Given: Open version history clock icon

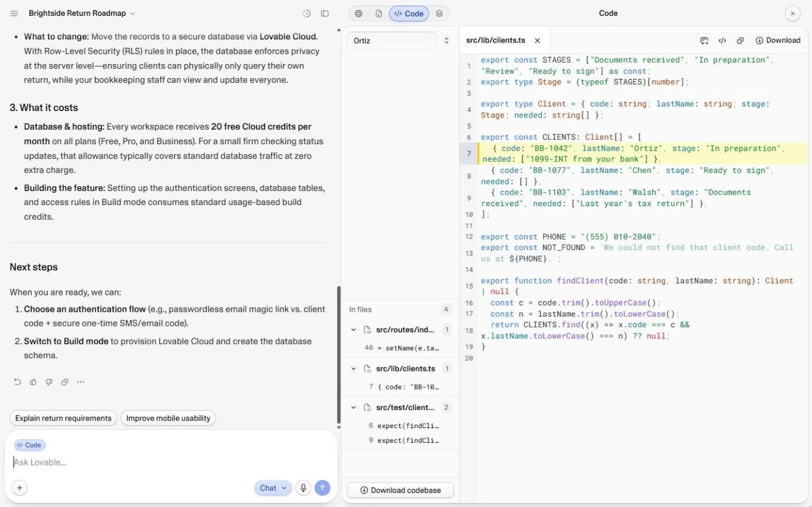Looking at the screenshot, I should pos(306,13).
